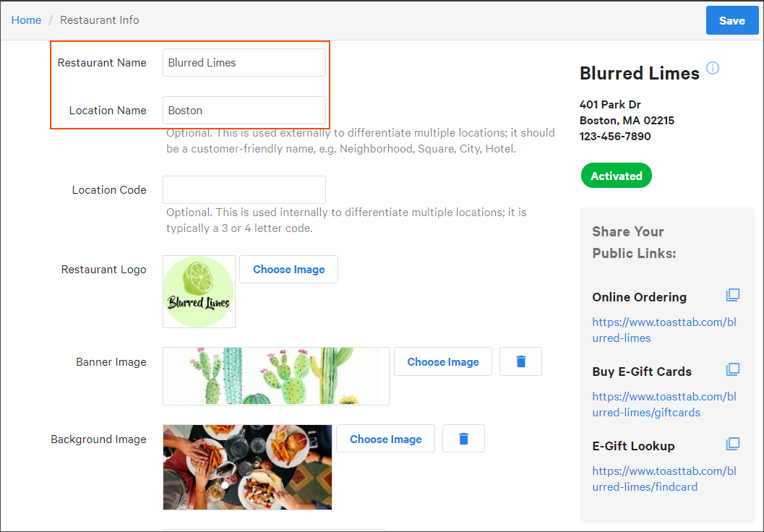
Task: Click the Blurred Limes logo thumbnail
Action: (199, 291)
